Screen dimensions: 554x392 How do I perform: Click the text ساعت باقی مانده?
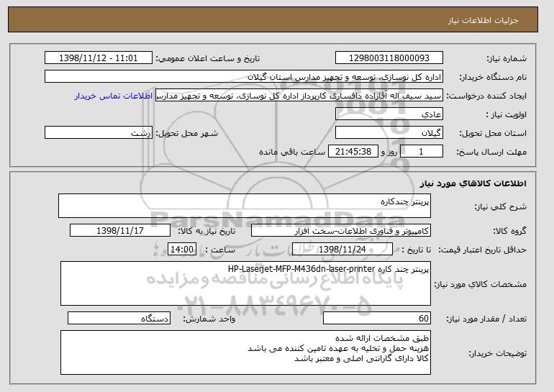[x=292, y=152]
